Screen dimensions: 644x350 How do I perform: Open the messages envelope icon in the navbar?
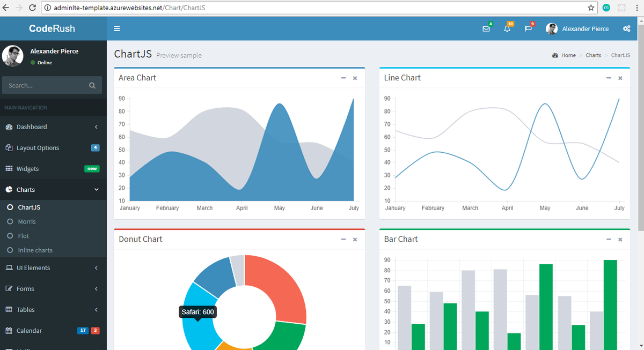[487, 28]
